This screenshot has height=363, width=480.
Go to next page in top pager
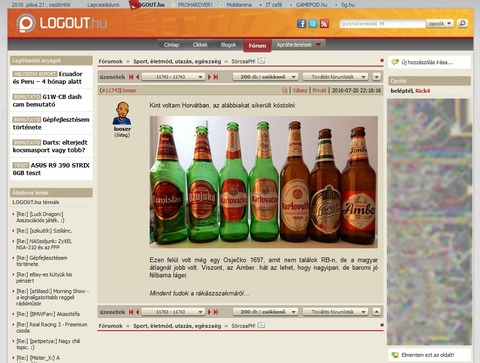pyautogui.click(x=210, y=77)
